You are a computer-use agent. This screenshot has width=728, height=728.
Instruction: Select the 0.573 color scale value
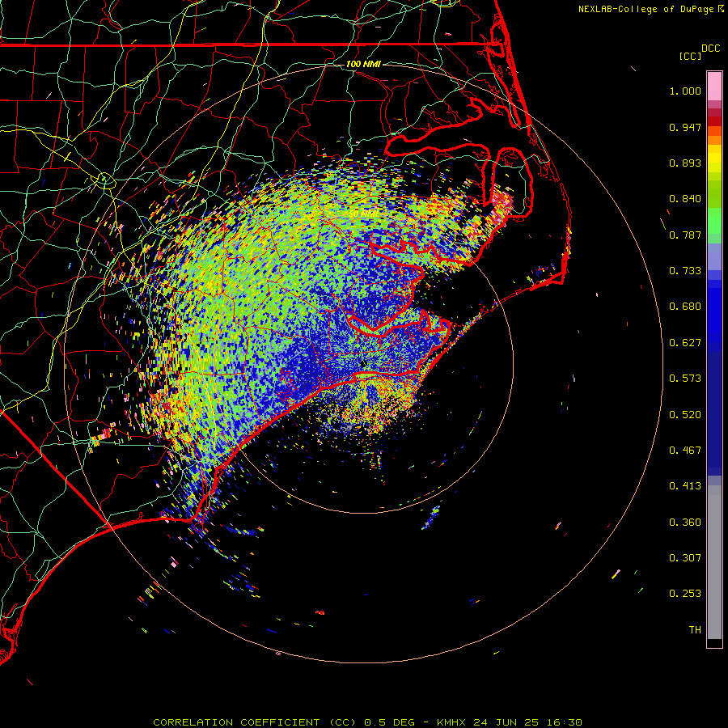point(685,379)
